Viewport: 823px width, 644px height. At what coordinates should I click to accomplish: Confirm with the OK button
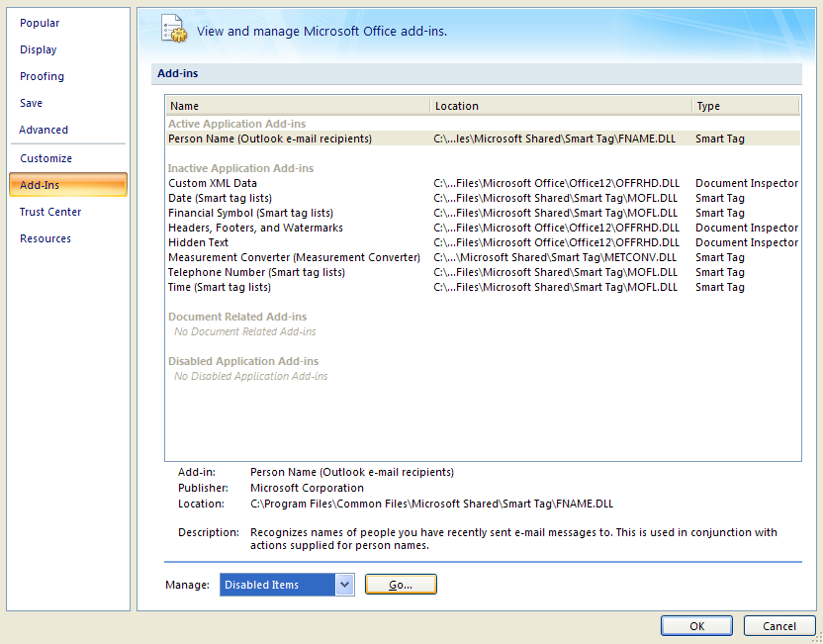click(x=696, y=625)
